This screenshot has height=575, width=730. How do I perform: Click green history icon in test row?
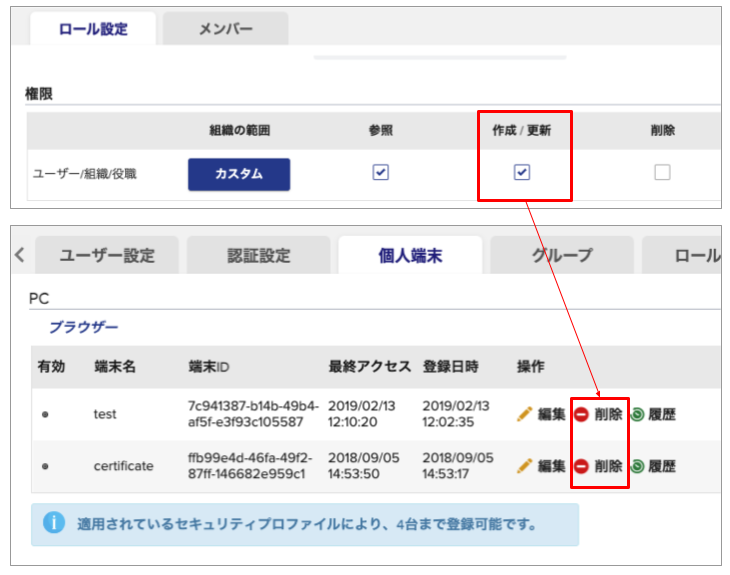[x=637, y=414]
